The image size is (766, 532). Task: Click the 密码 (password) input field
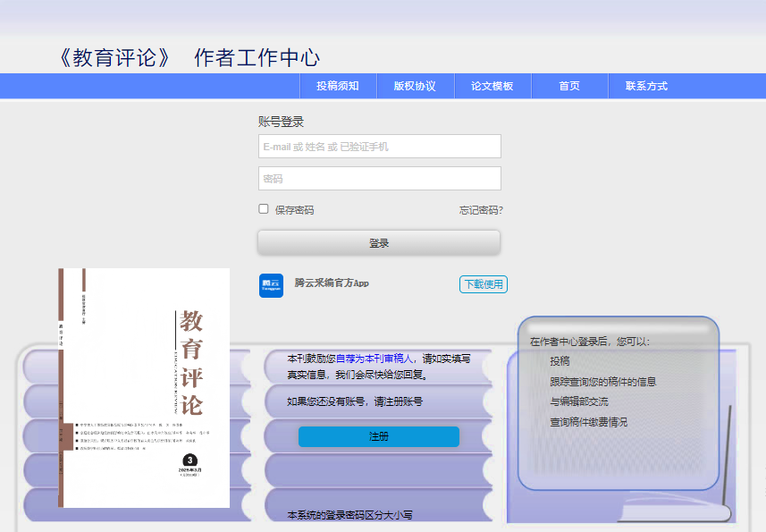click(x=379, y=178)
